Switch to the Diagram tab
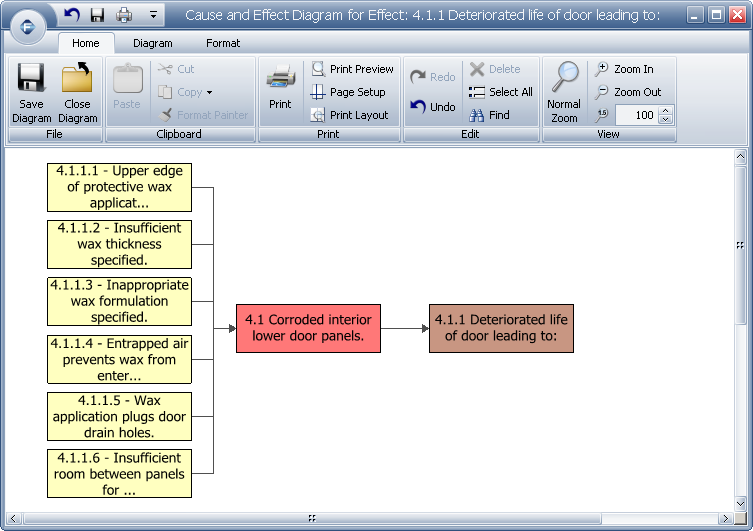Viewport: 753px width, 531px height. [x=152, y=43]
